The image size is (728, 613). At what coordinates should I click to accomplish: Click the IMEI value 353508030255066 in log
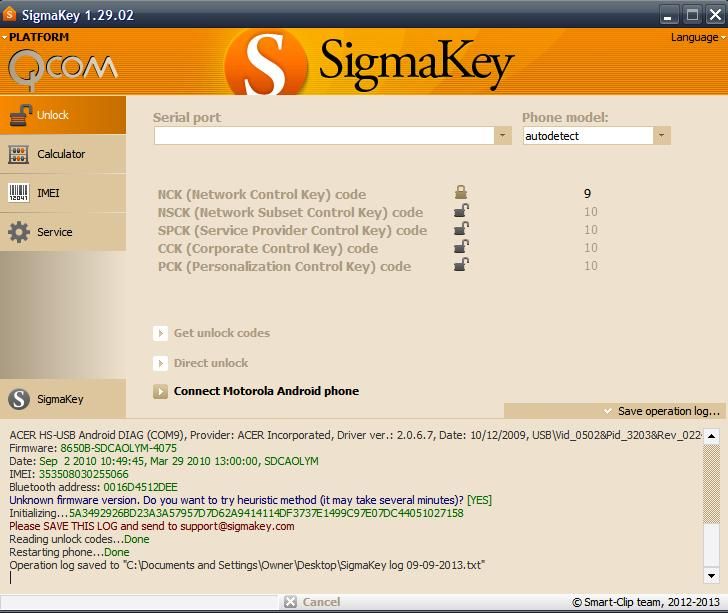(x=84, y=474)
